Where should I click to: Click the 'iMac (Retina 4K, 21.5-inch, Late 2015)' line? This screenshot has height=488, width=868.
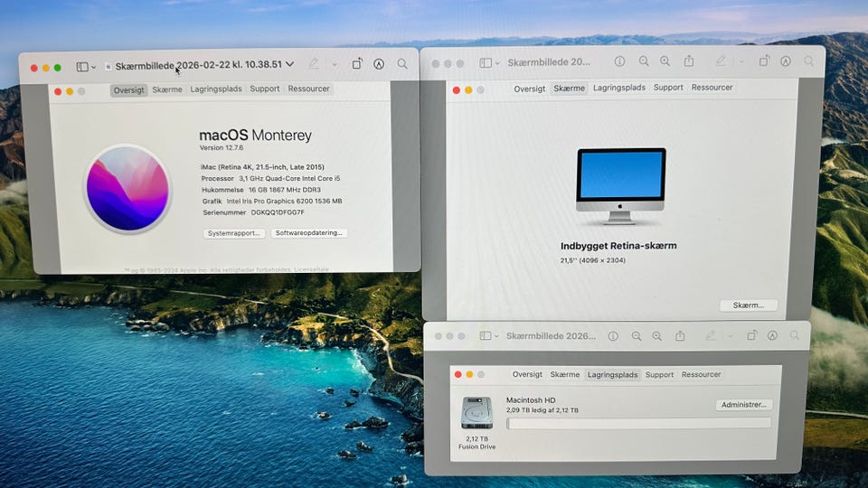coord(262,167)
